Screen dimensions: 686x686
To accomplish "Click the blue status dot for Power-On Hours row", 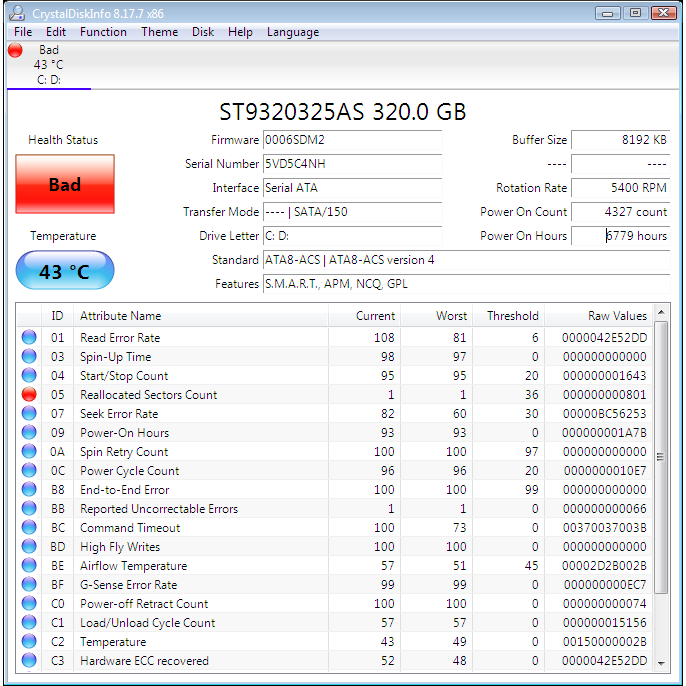I will (29, 432).
